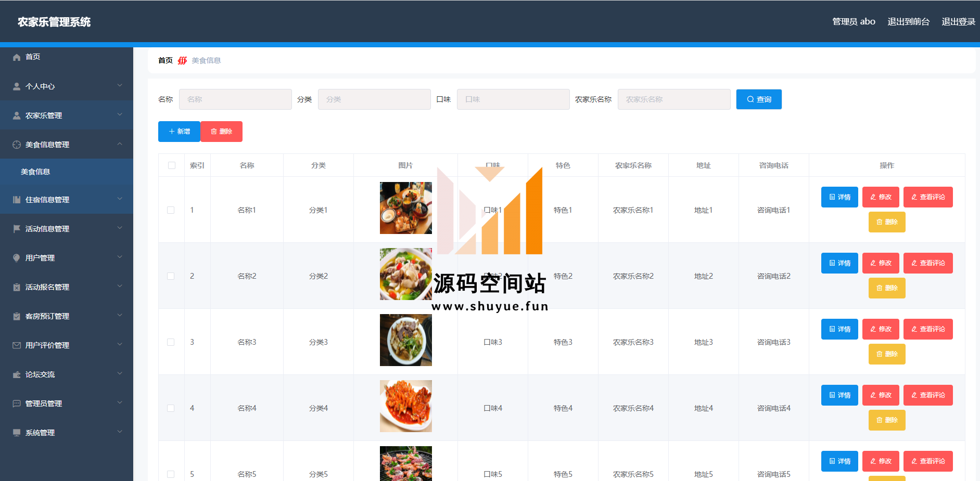
Task: Expand the 客房预订管理 chevron
Action: [x=120, y=315]
